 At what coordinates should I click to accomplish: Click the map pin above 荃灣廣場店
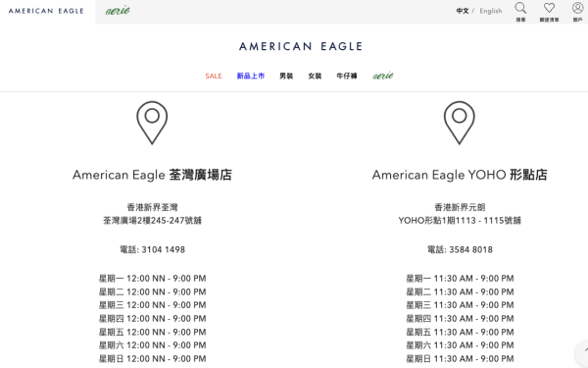[x=152, y=123]
